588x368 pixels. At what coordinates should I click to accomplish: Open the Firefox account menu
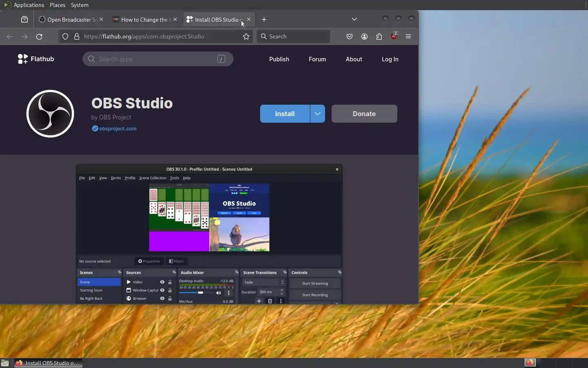pos(364,36)
